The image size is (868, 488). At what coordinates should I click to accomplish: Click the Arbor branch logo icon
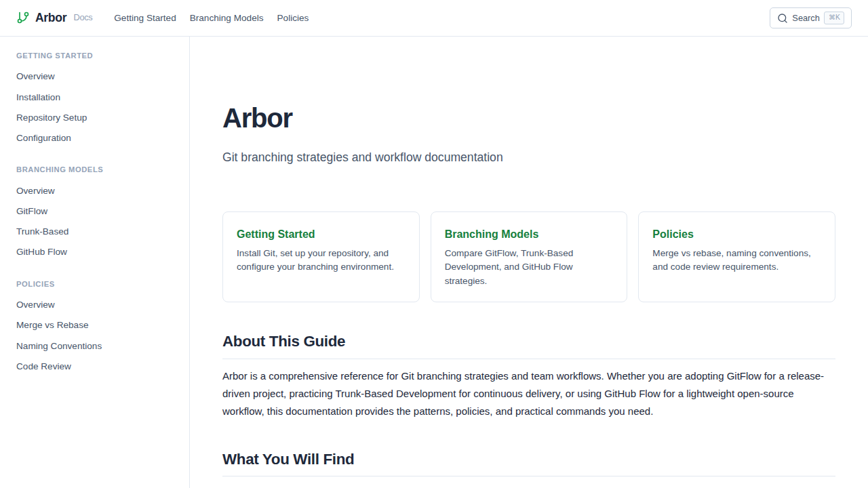point(22,18)
